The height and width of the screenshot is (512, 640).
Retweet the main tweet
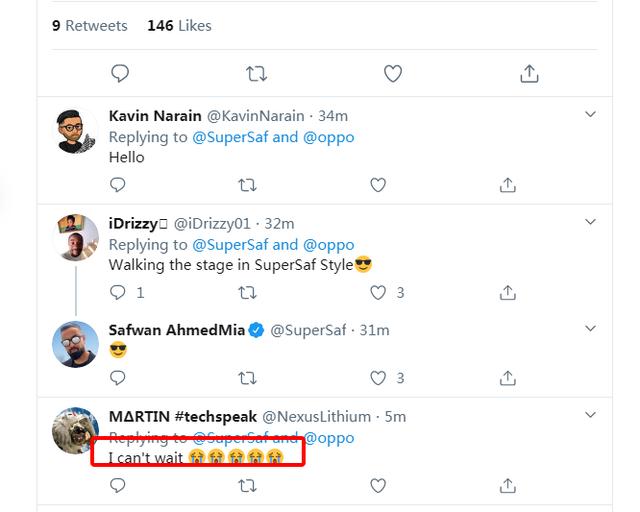point(256,73)
